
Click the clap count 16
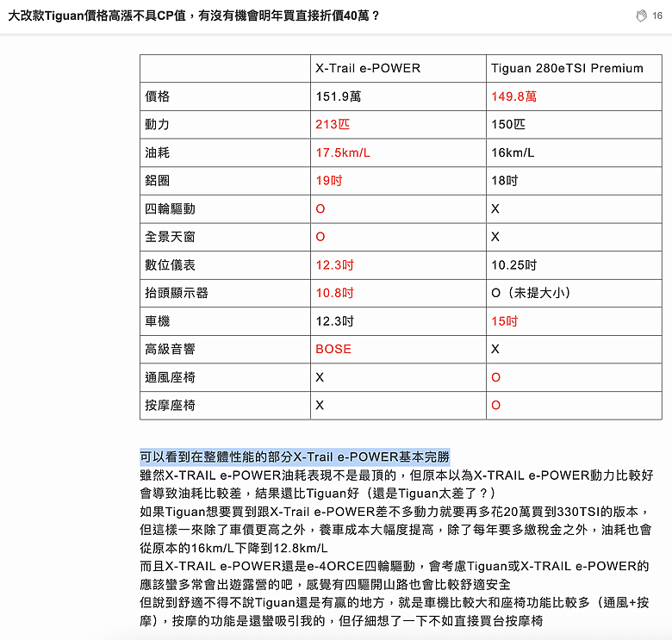pyautogui.click(x=657, y=16)
